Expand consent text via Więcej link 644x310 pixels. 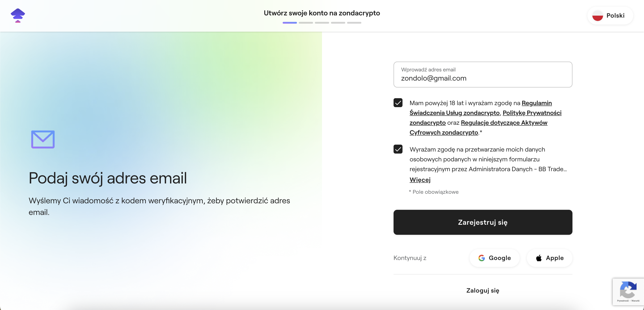pyautogui.click(x=420, y=180)
